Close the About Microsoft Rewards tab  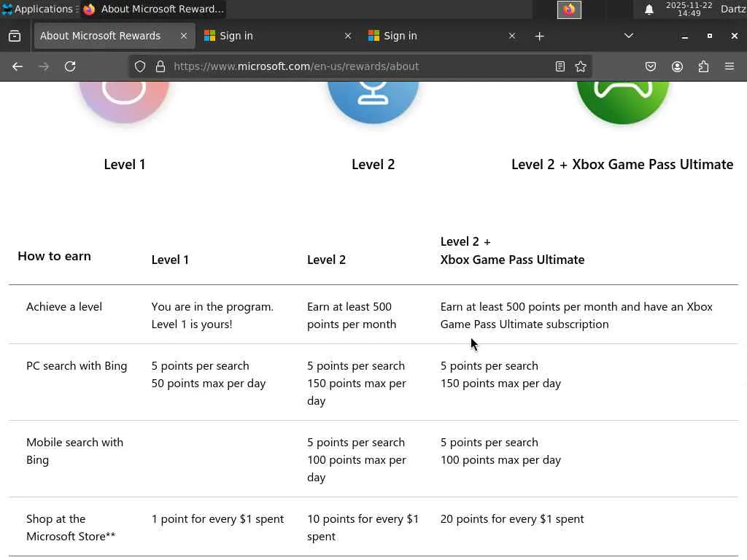(183, 36)
